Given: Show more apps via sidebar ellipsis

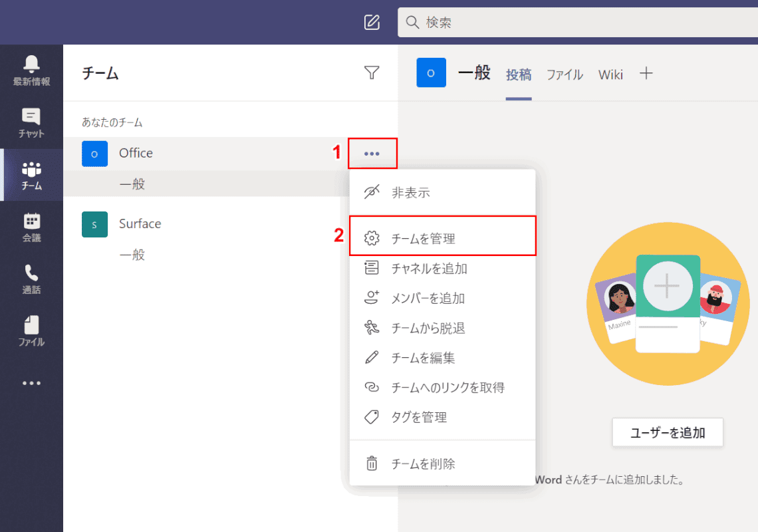Looking at the screenshot, I should point(31,383).
